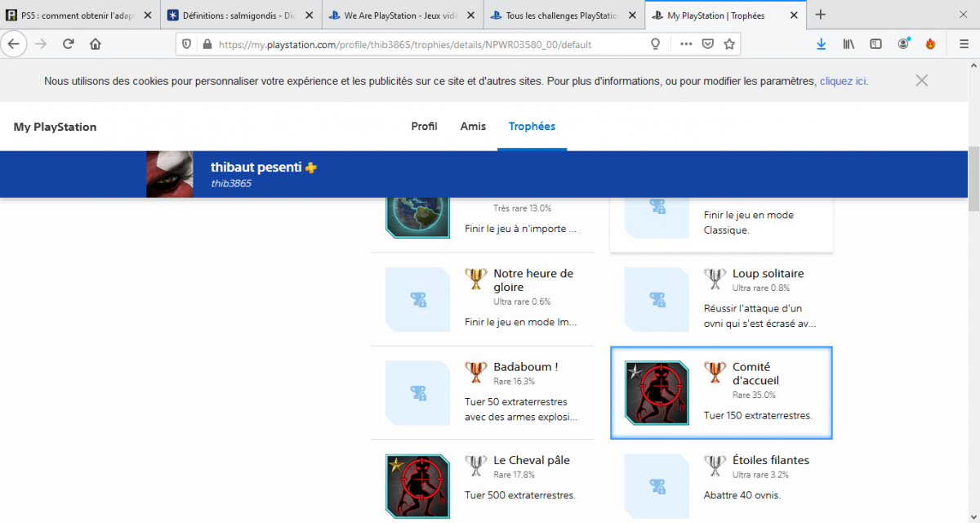The width and height of the screenshot is (980, 523).
Task: Click the profile avatar picture
Action: 170,174
